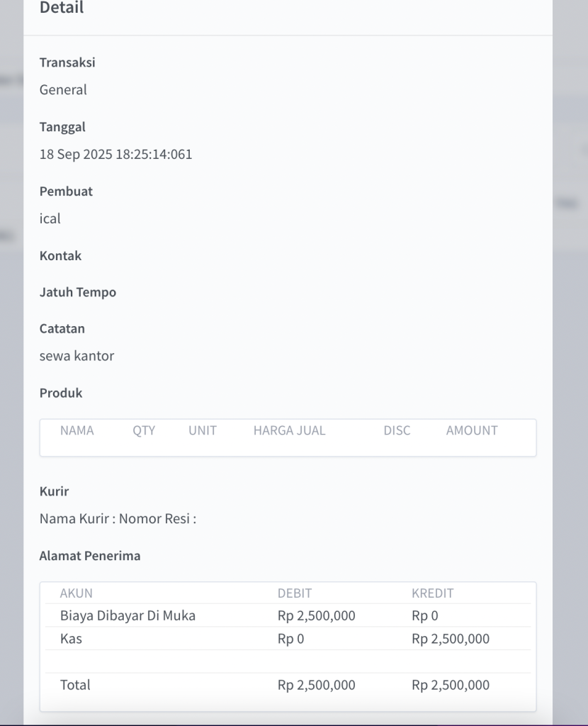Click the NAMA column header

(77, 430)
